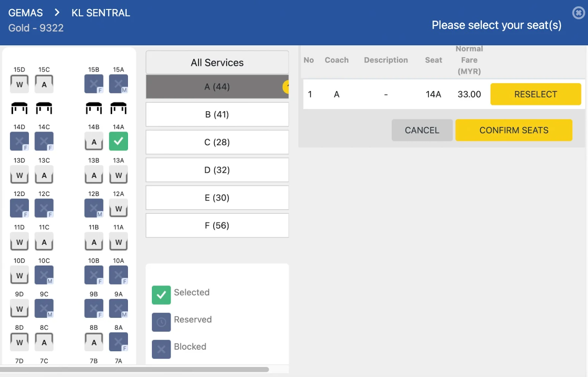Click the horizontal scrollbar under seat map
The height and width of the screenshot is (377, 588).
click(134, 370)
